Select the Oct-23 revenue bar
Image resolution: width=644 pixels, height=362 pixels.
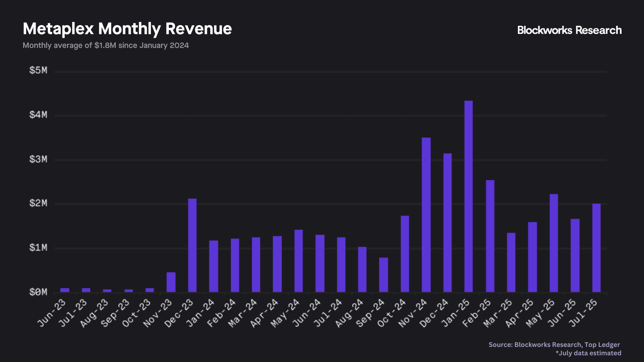[x=150, y=290]
